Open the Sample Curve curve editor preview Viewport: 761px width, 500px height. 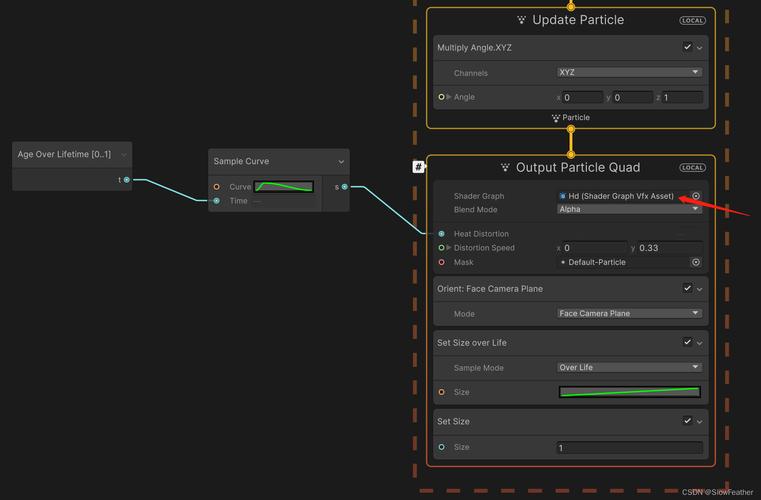click(284, 186)
